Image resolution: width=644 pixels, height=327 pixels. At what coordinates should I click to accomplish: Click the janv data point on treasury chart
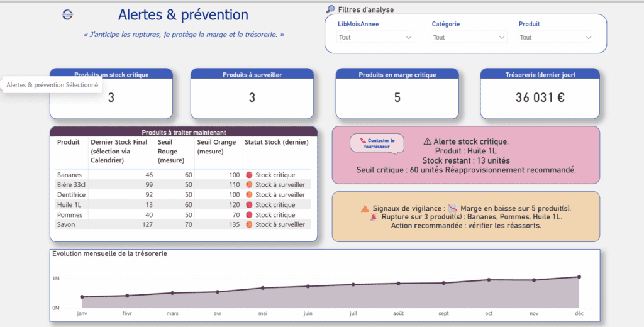[x=82, y=297]
